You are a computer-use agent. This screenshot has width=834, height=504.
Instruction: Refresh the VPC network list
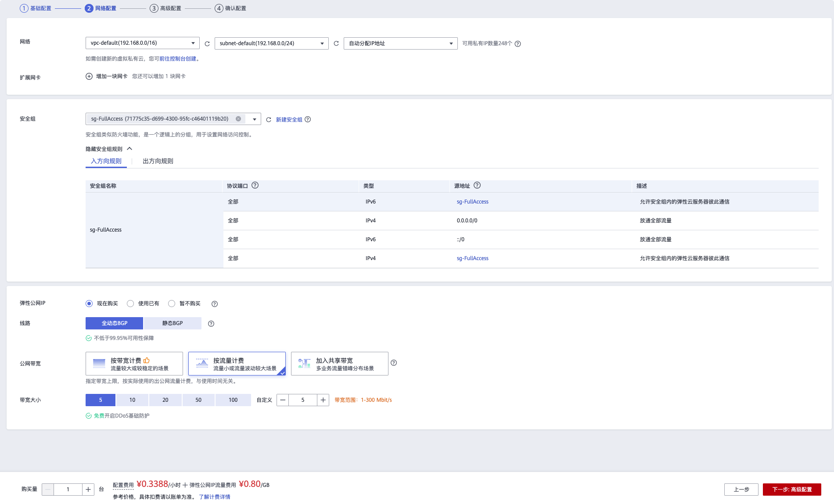tap(207, 44)
